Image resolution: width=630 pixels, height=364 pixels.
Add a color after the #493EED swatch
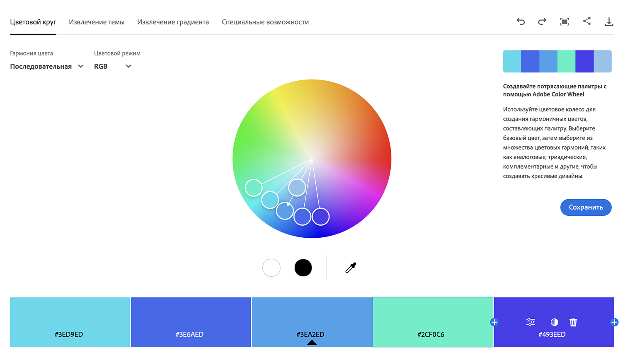(x=614, y=322)
